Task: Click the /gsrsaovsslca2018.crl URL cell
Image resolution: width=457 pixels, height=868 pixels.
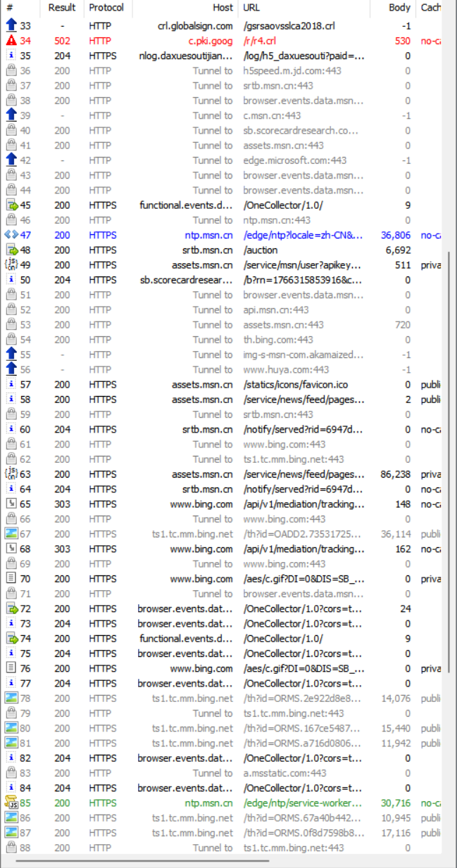Action: point(289,26)
